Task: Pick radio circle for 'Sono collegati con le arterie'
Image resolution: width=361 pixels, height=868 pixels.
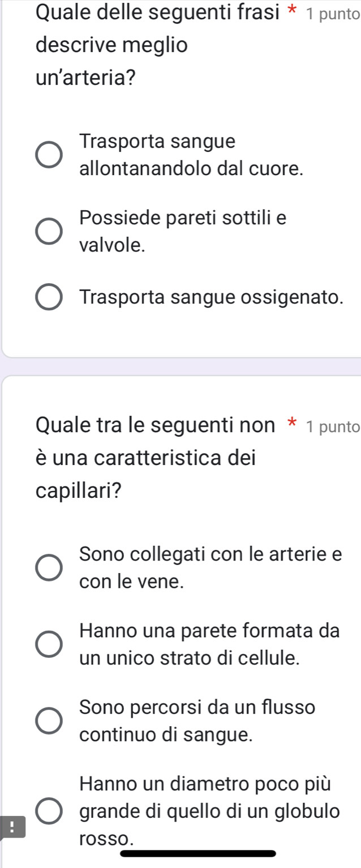Action: (x=49, y=567)
